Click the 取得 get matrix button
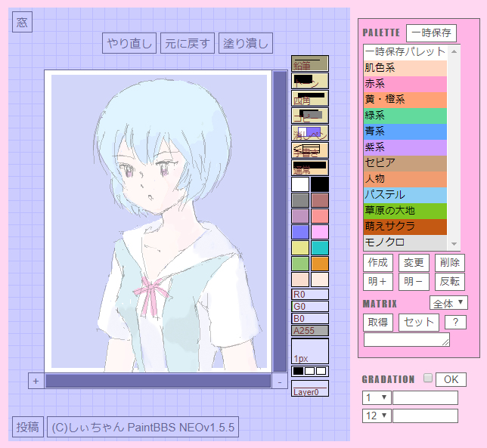Viewport: 487px width, 448px height. point(378,323)
